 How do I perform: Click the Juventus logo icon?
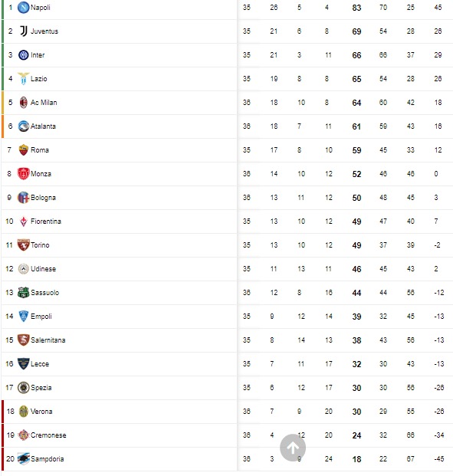(x=24, y=31)
